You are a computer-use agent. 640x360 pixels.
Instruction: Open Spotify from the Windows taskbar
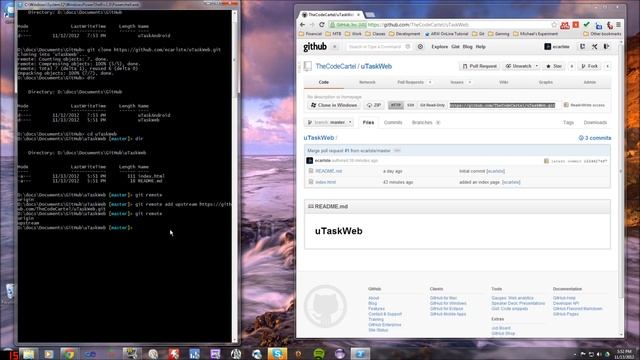coord(319,353)
